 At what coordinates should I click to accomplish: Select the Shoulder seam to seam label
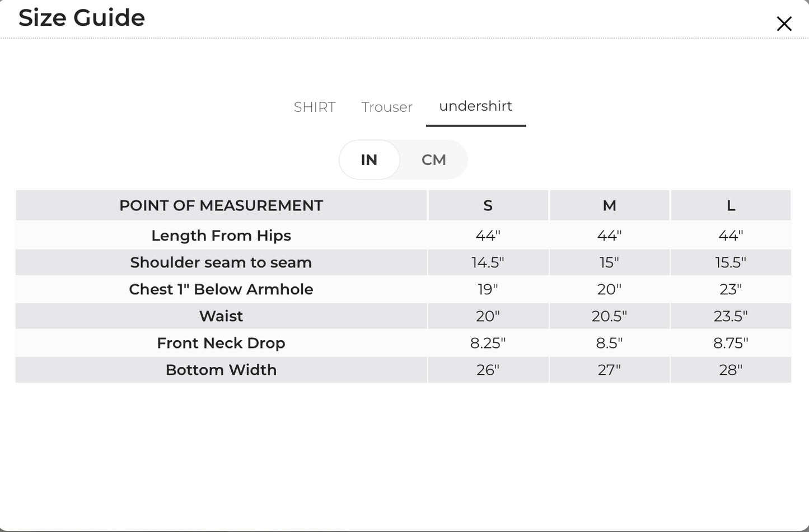point(221,262)
